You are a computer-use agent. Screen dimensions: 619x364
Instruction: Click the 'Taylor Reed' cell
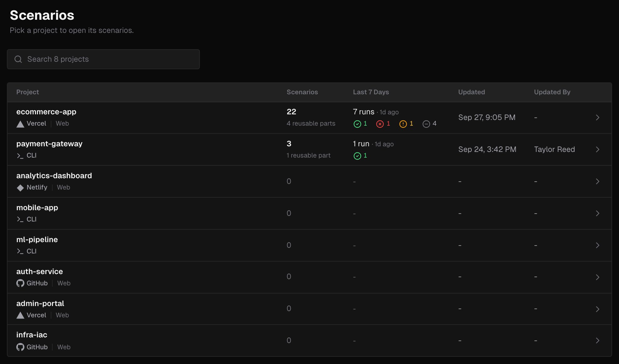[x=554, y=149]
